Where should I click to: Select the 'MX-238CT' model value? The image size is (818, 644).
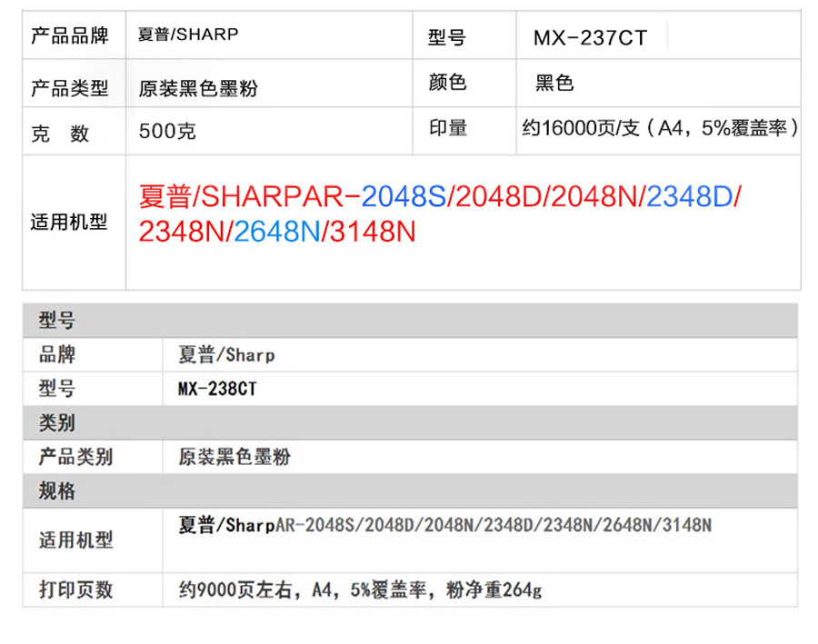(x=217, y=389)
